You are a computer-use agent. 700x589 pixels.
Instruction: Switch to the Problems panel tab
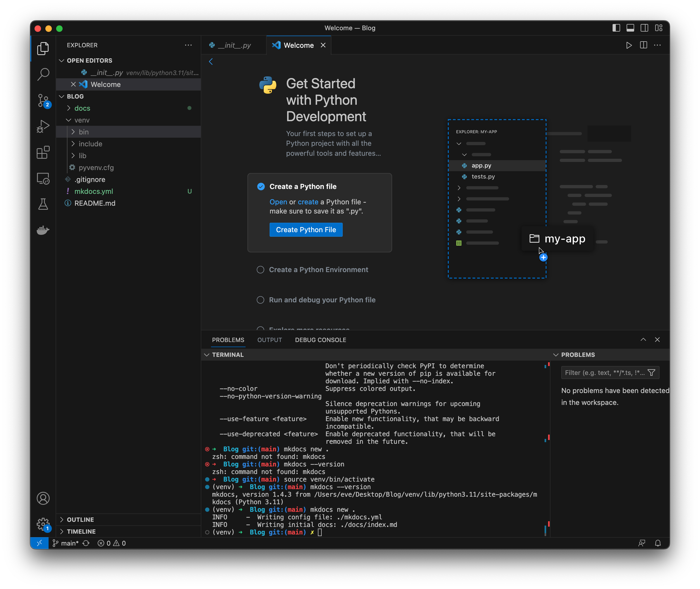pos(228,340)
